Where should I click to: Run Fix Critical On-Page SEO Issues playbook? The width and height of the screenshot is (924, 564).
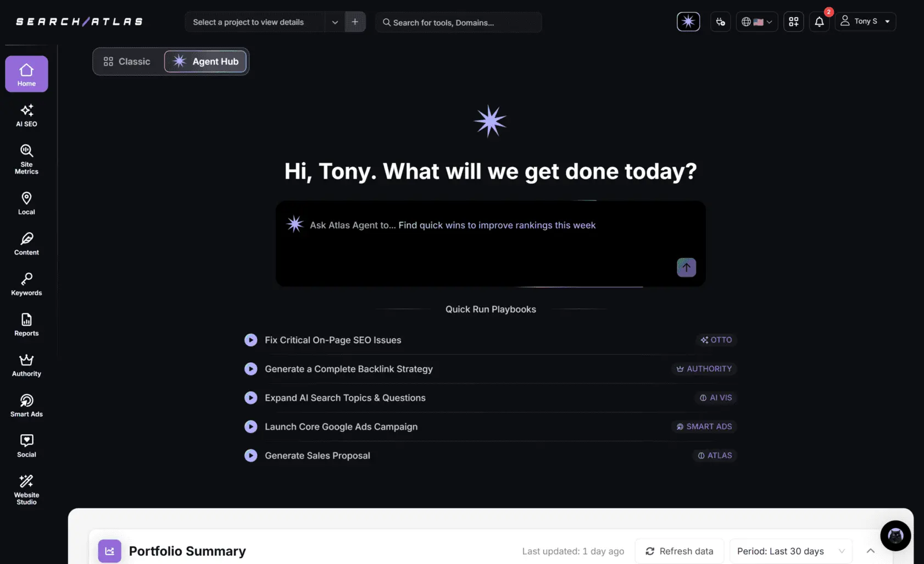251,340
